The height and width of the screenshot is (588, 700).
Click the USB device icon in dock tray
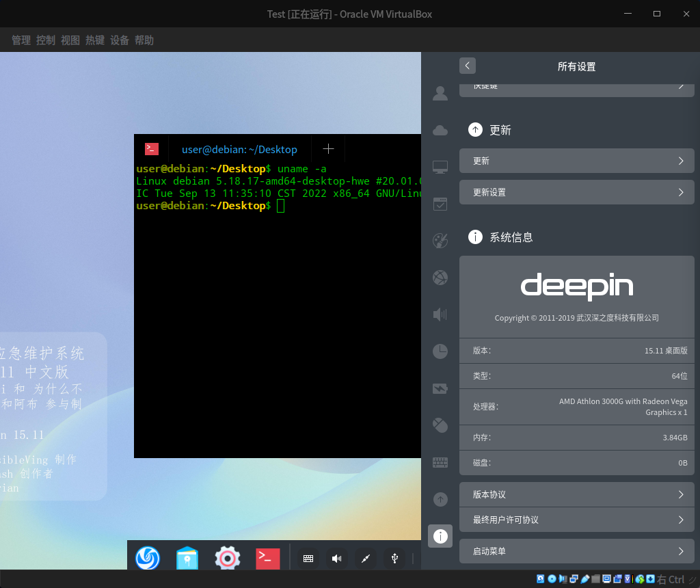pyautogui.click(x=394, y=559)
